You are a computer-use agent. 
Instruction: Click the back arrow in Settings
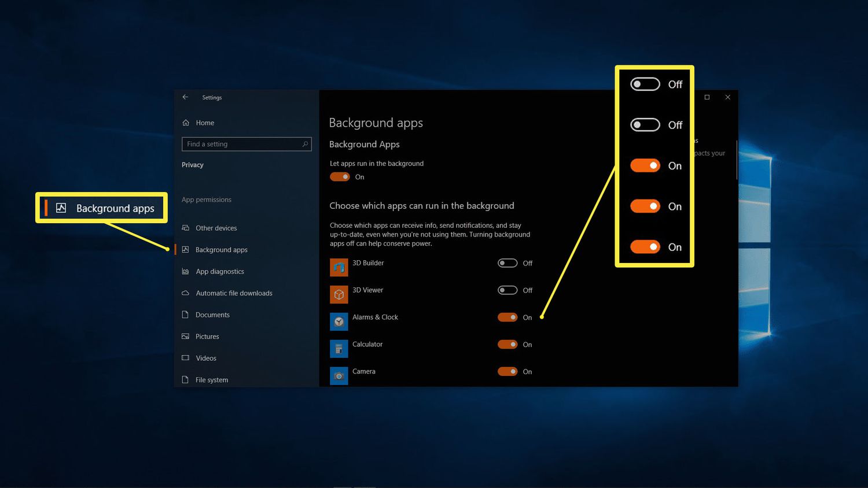click(x=185, y=97)
